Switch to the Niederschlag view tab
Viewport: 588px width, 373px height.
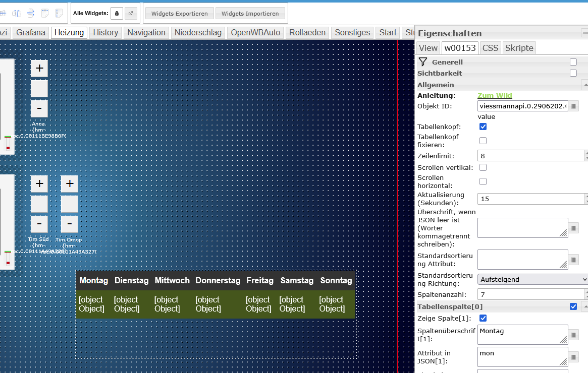pyautogui.click(x=198, y=32)
